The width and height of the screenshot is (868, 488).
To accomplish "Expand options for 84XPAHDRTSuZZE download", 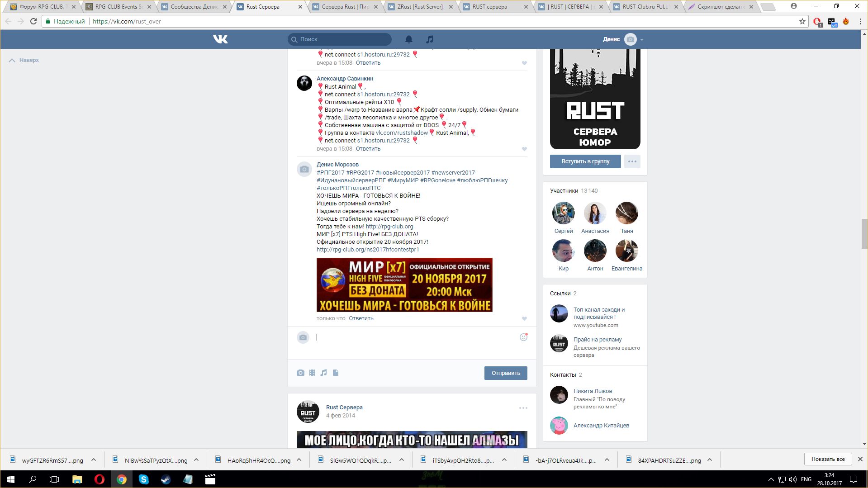I will (710, 460).
